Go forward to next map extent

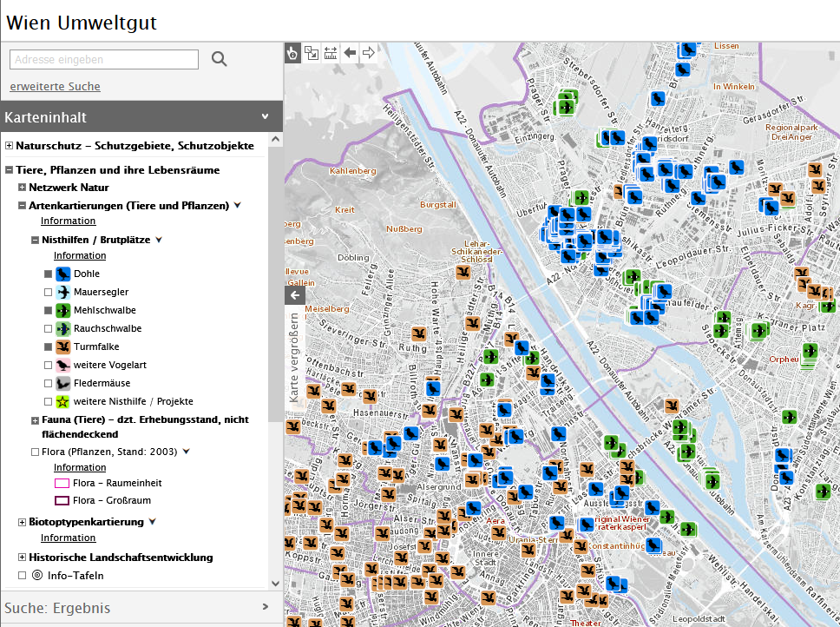(369, 53)
